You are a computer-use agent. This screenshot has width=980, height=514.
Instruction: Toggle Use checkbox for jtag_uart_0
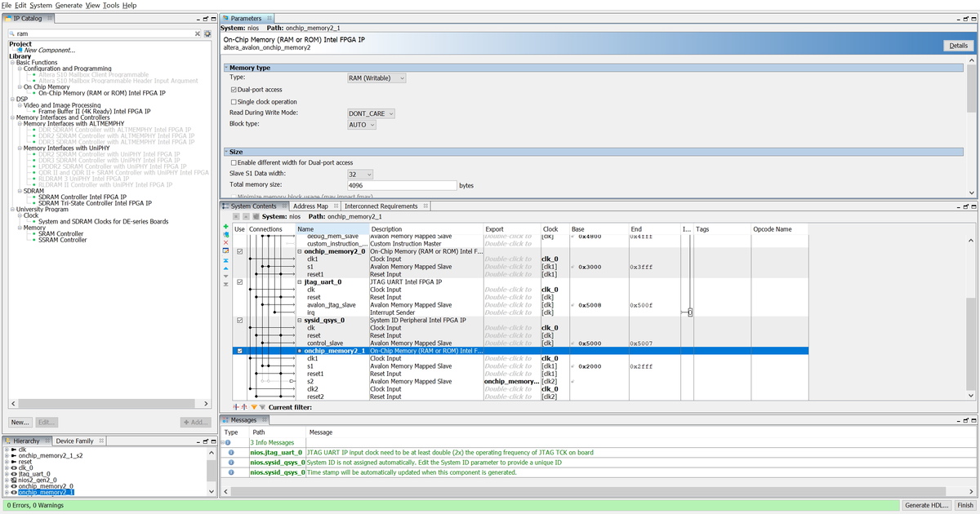click(x=239, y=281)
